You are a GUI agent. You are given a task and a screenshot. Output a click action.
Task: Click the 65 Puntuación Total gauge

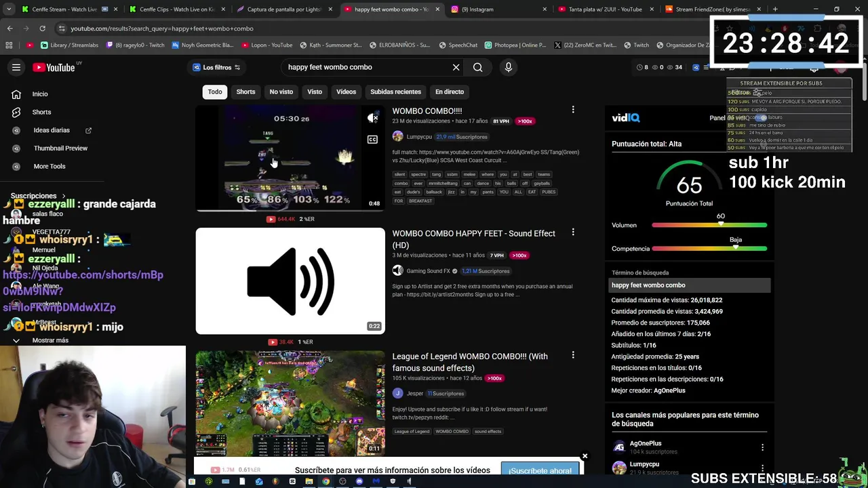coord(689,185)
